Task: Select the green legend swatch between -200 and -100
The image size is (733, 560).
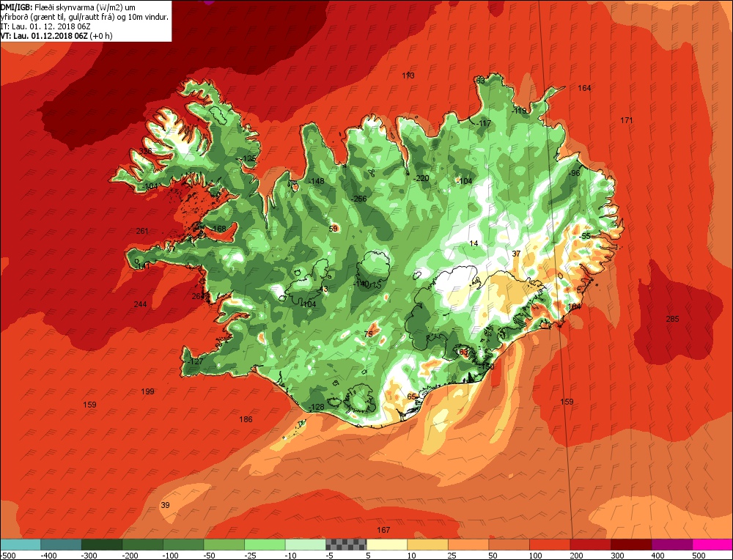Action: 143,545
